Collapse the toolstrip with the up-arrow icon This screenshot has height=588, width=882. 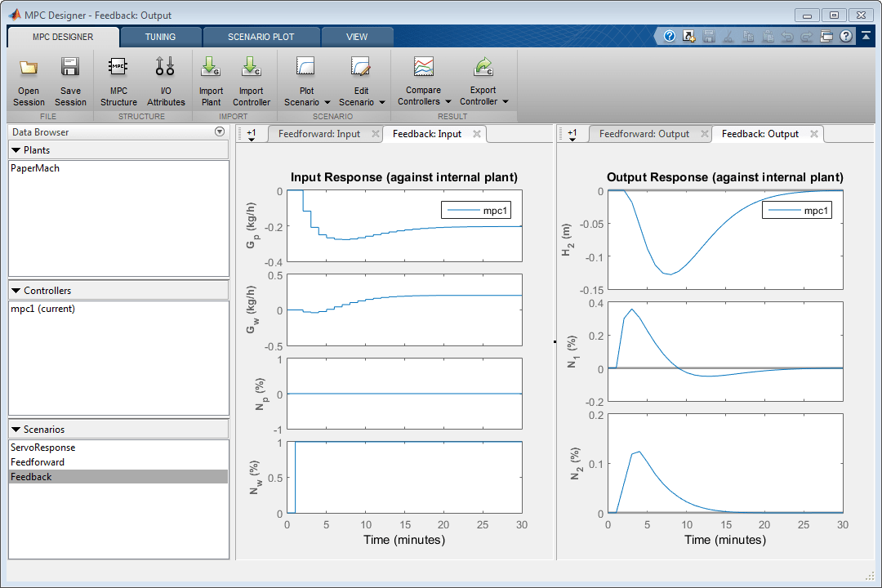click(x=866, y=36)
